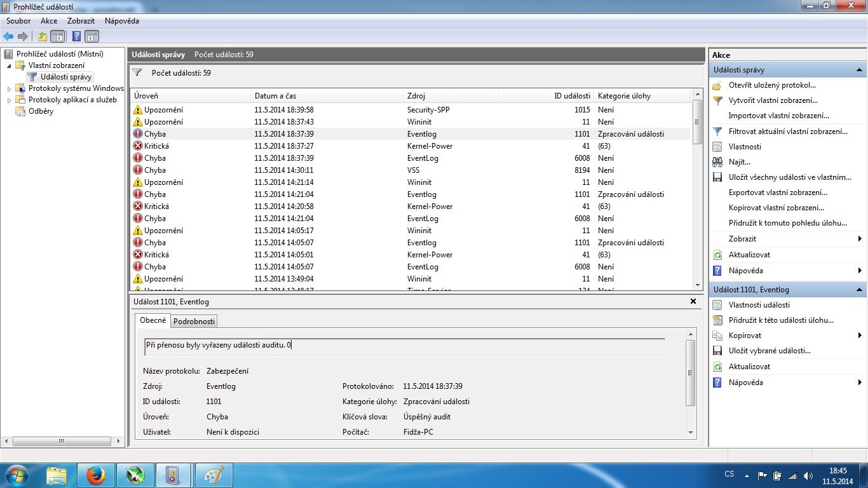This screenshot has height=488, width=868.
Task: Click the Filtrovat aktuální vlastní zobrazení icon
Action: tap(717, 132)
